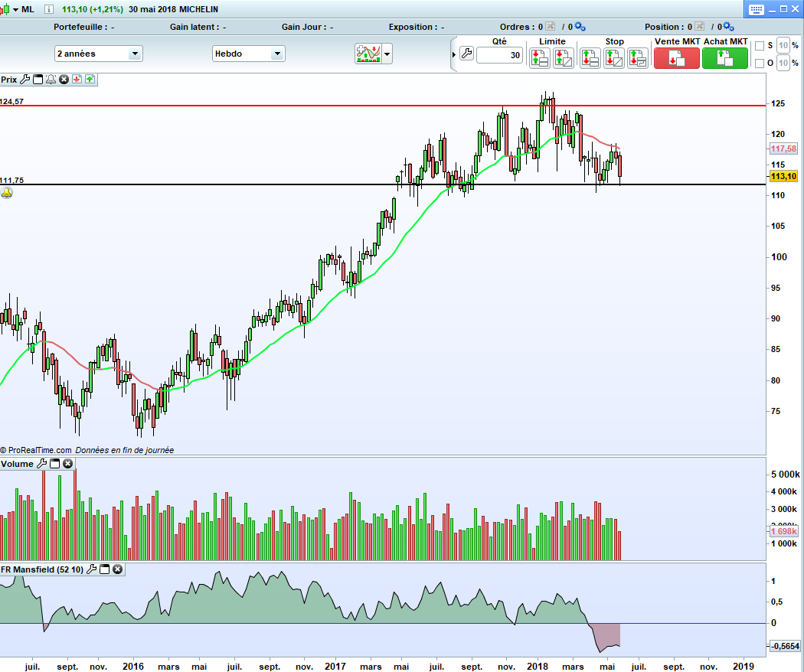Click the second Limite order icon
This screenshot has width=804, height=672.
click(x=564, y=58)
